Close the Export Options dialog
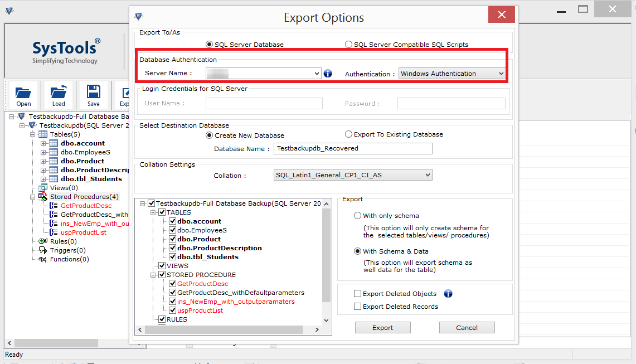The image size is (636, 364). [x=501, y=14]
